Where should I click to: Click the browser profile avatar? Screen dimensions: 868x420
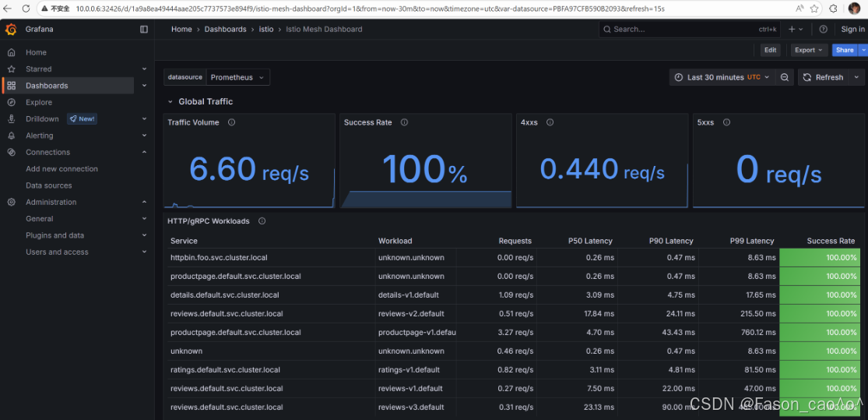point(854,9)
